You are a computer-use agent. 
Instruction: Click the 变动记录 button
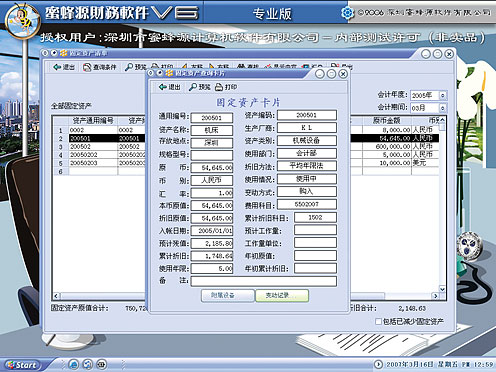[282, 296]
